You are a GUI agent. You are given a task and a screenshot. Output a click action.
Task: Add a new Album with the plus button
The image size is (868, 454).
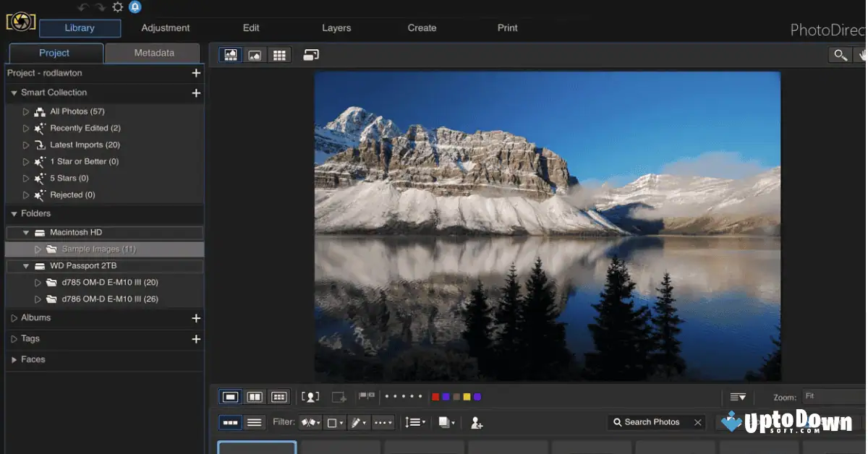pyautogui.click(x=196, y=318)
